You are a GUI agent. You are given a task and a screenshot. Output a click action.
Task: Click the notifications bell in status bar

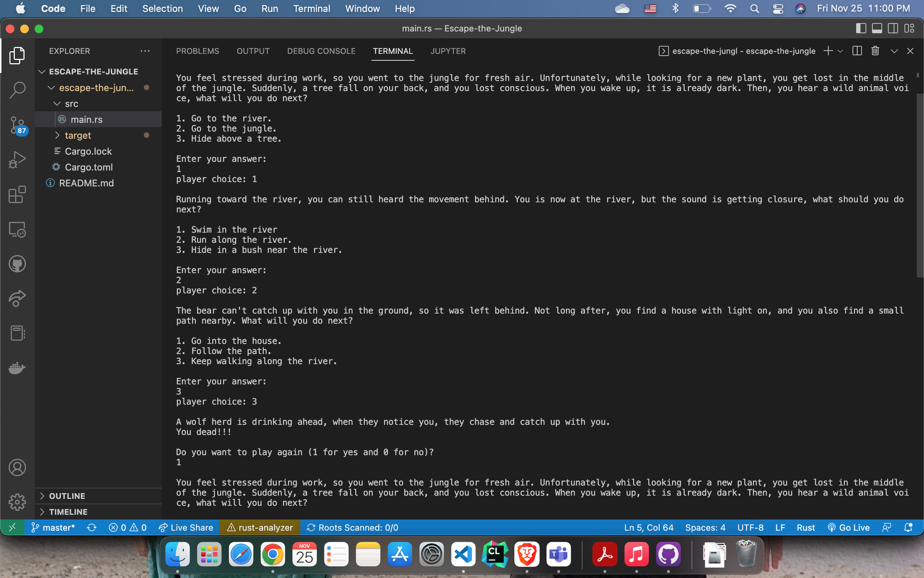(x=908, y=527)
